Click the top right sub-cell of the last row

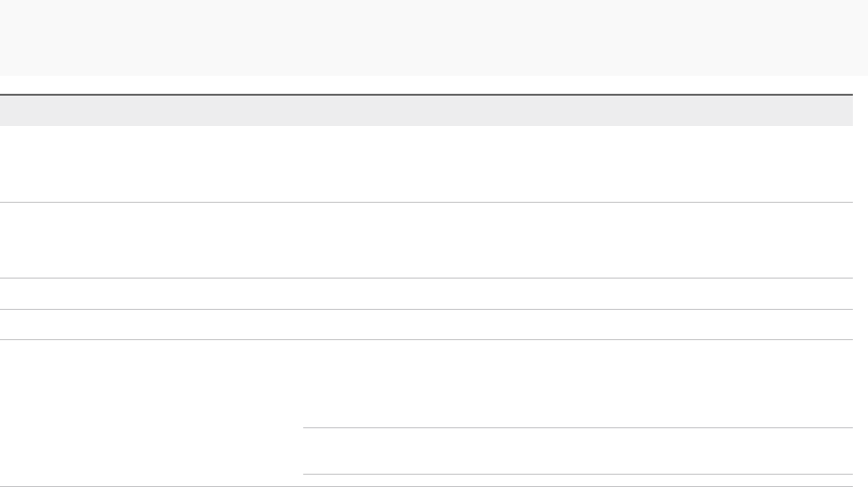point(578,383)
